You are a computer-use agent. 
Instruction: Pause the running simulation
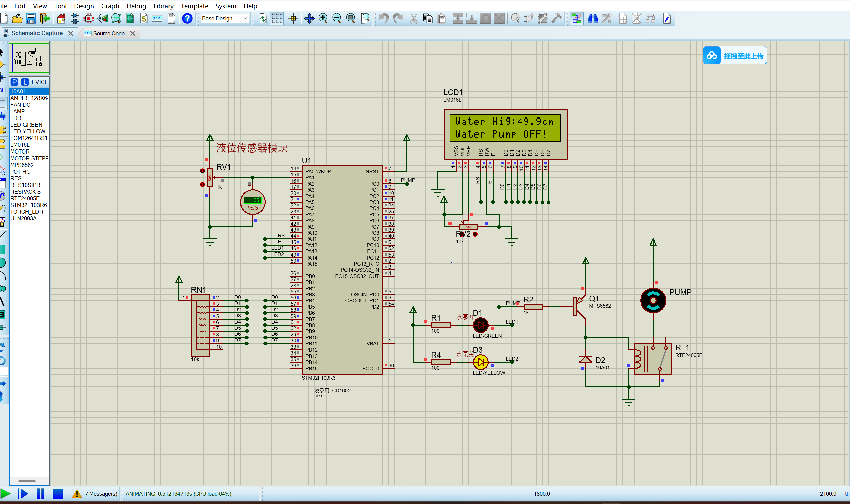[41, 494]
